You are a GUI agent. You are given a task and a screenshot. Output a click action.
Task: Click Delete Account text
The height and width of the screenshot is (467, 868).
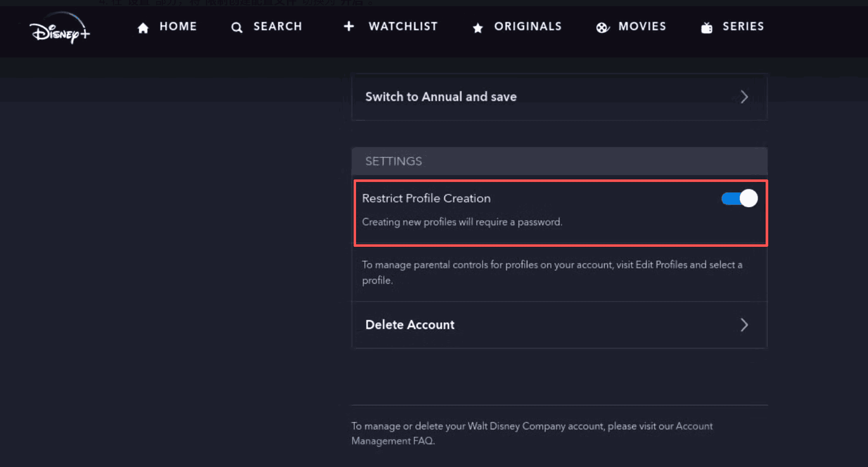coord(410,325)
